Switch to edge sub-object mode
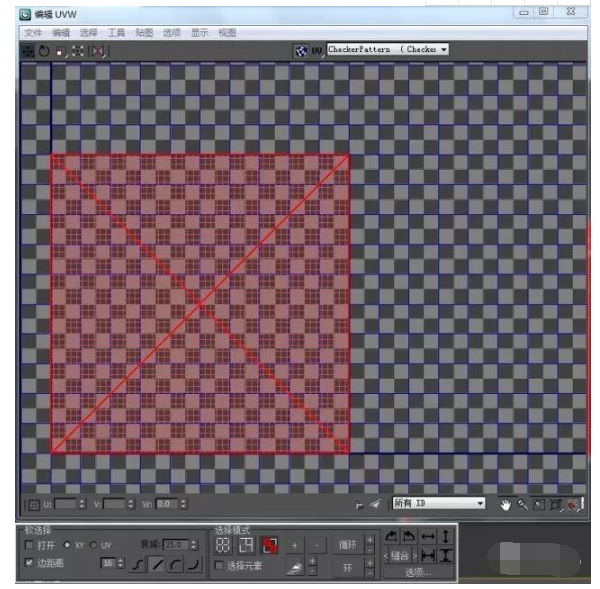Screen dimensions: 600x589 click(x=246, y=545)
